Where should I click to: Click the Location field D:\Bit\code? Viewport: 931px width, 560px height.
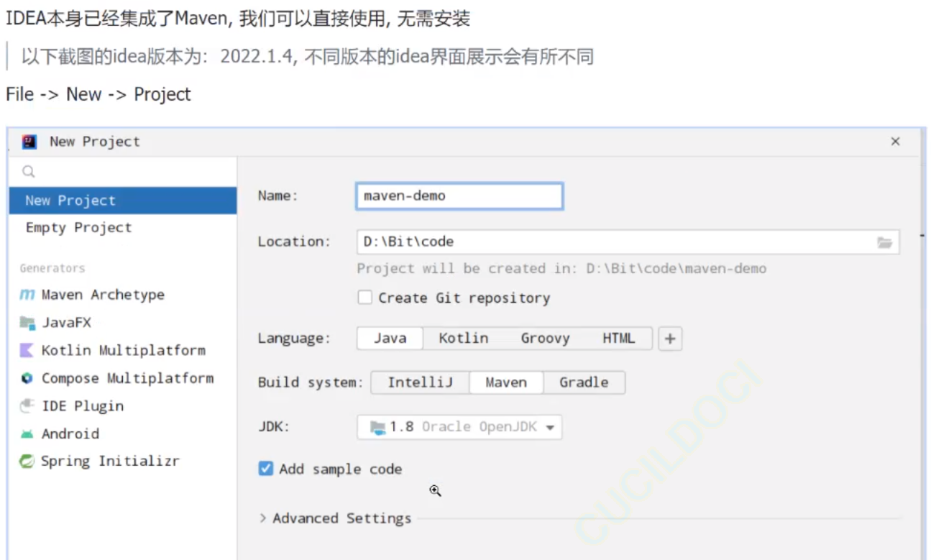click(x=628, y=242)
